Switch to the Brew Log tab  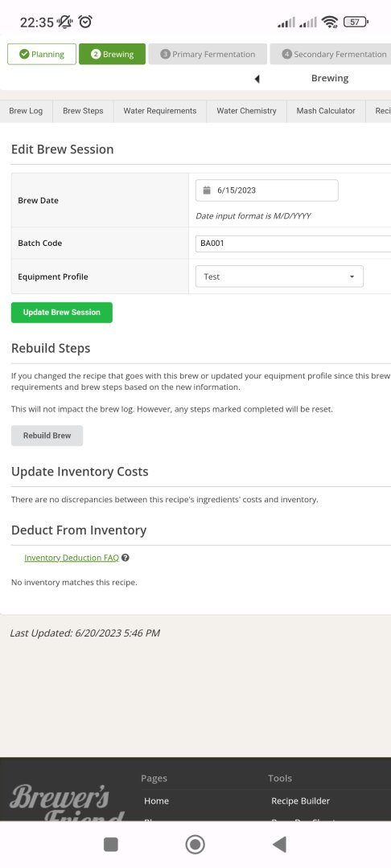[x=26, y=111]
